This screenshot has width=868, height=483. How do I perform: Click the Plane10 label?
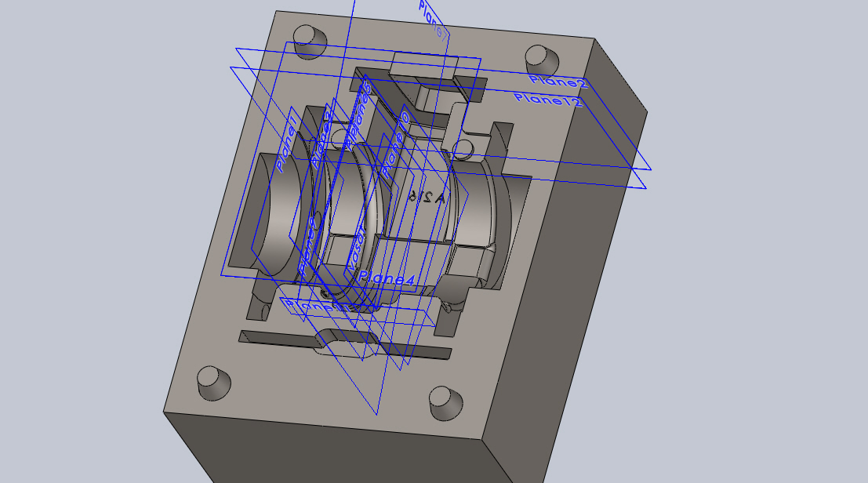(x=395, y=144)
